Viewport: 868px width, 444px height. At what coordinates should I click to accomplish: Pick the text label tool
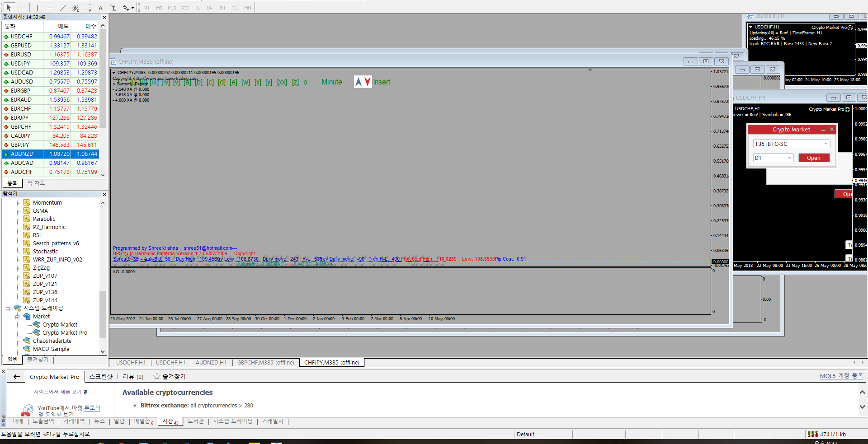click(x=113, y=8)
